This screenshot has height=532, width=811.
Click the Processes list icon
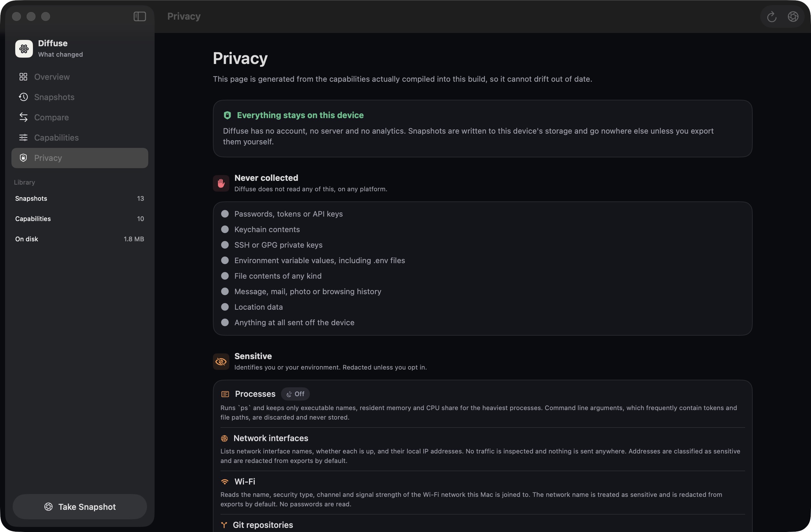pos(225,394)
